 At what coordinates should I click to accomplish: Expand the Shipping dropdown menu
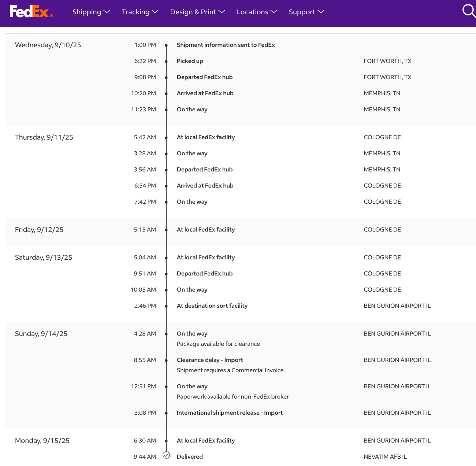[91, 12]
